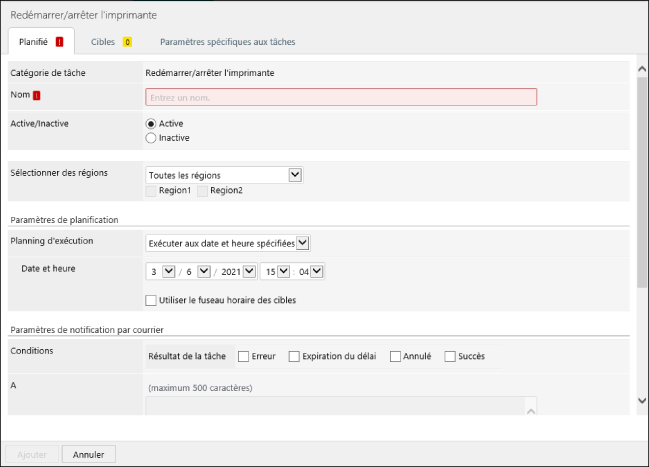Open the Toutes les régions dropdown
This screenshot has height=467, width=649.
(223, 175)
